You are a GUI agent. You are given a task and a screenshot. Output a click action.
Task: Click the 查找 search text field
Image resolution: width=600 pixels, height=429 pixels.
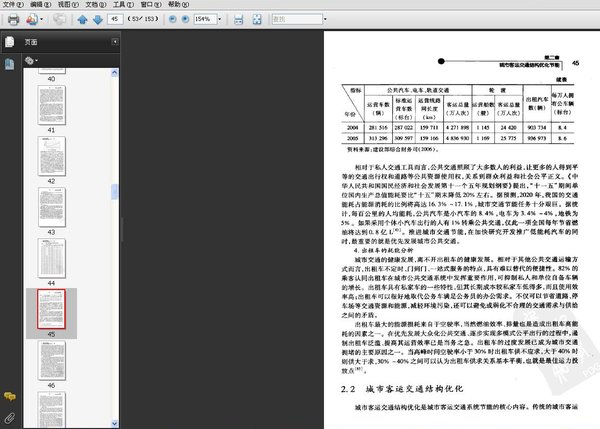click(297, 19)
